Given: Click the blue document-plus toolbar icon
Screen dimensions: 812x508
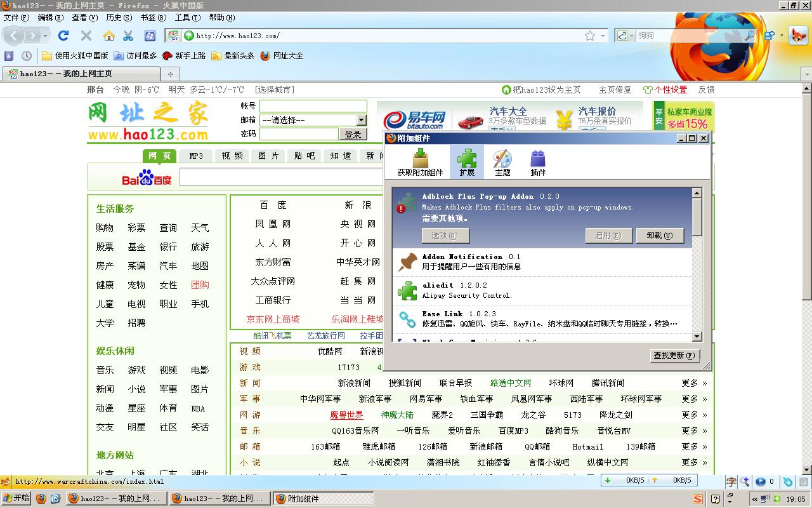Looking at the screenshot, I should click(769, 36).
